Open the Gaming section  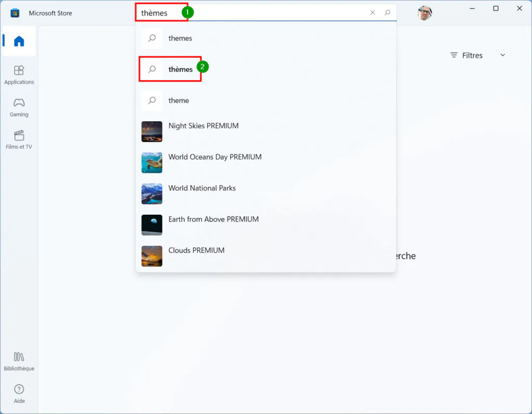pos(19,108)
